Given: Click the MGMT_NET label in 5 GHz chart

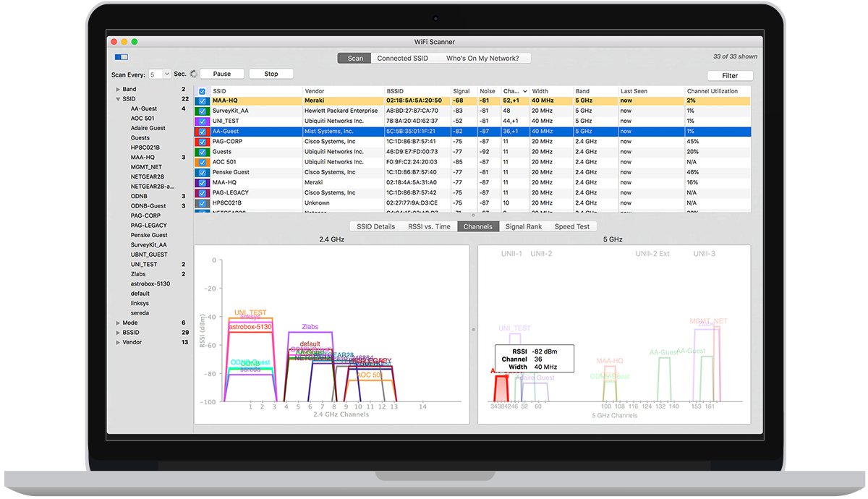Looking at the screenshot, I should [x=708, y=321].
